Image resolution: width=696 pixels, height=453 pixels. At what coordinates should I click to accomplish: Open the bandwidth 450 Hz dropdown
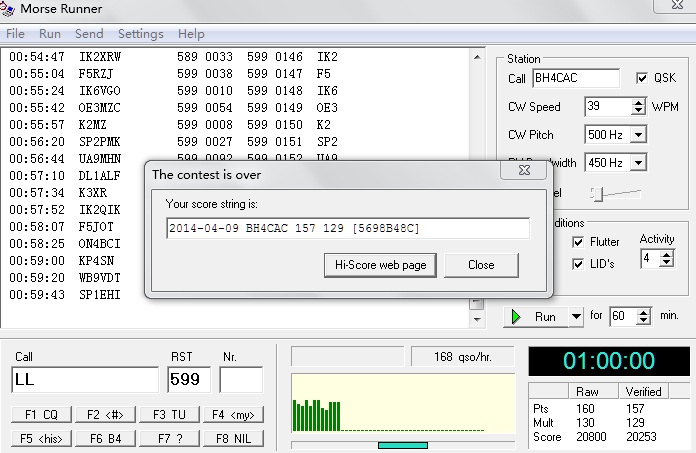pos(638,163)
